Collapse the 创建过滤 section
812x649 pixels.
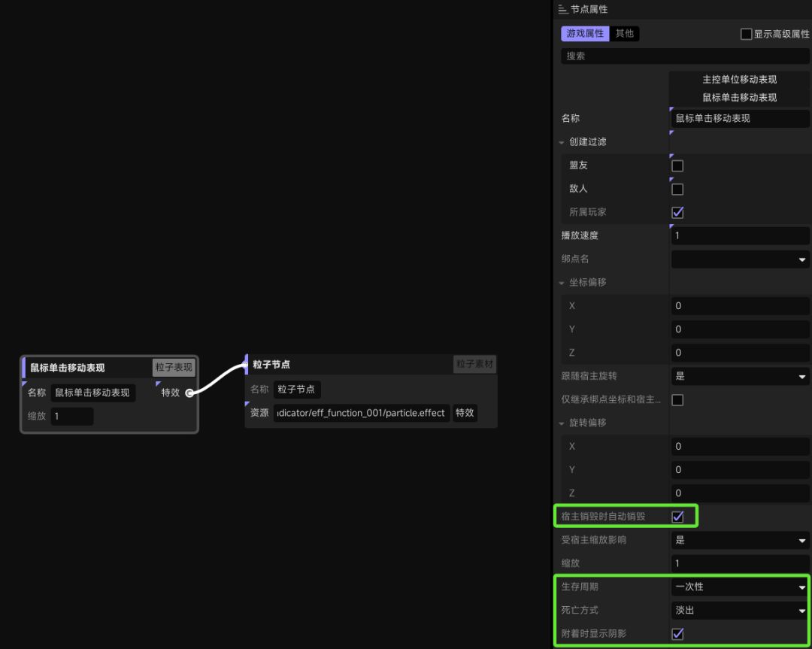click(x=562, y=142)
